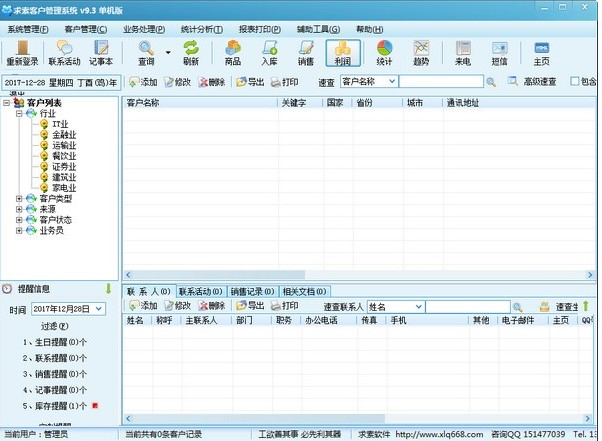Collapse the 行业 tree node
The height and width of the screenshot is (441, 602).
(19, 114)
